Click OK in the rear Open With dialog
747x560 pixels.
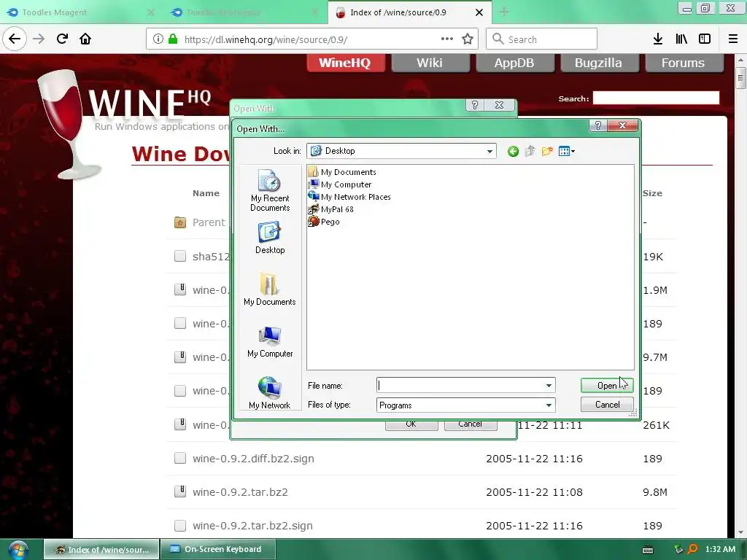pyautogui.click(x=411, y=424)
